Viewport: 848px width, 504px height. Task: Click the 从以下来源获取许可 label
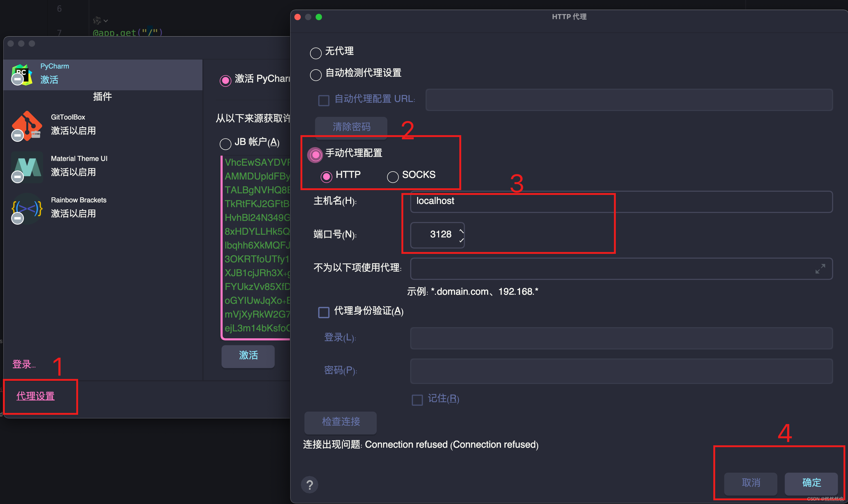pyautogui.click(x=253, y=118)
